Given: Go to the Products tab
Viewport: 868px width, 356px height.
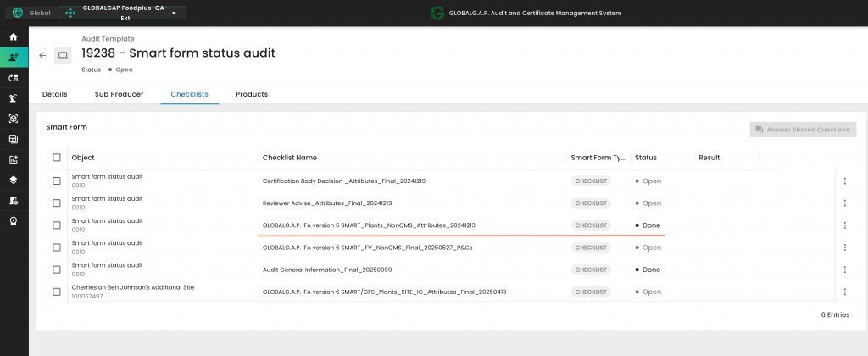Looking at the screenshot, I should (x=252, y=94).
